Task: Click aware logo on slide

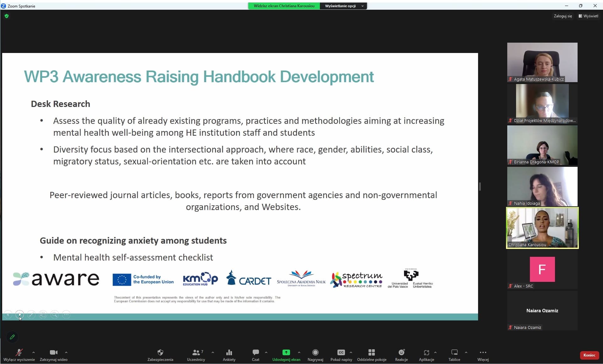Action: click(56, 279)
